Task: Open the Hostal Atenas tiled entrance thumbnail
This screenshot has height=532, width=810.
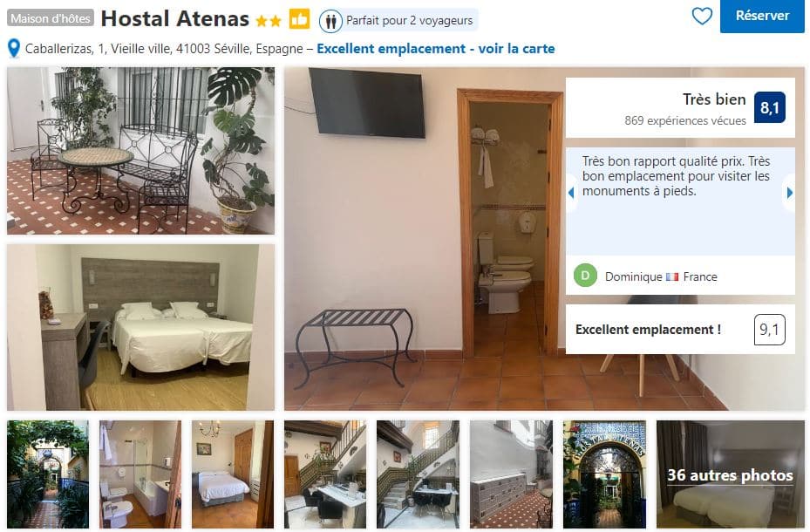Action: pos(604,474)
